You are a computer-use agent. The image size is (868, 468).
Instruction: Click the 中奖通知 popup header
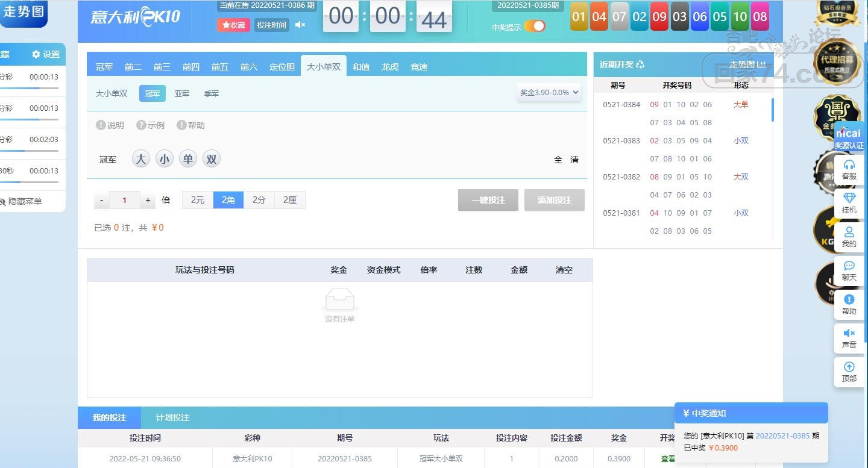tap(751, 413)
